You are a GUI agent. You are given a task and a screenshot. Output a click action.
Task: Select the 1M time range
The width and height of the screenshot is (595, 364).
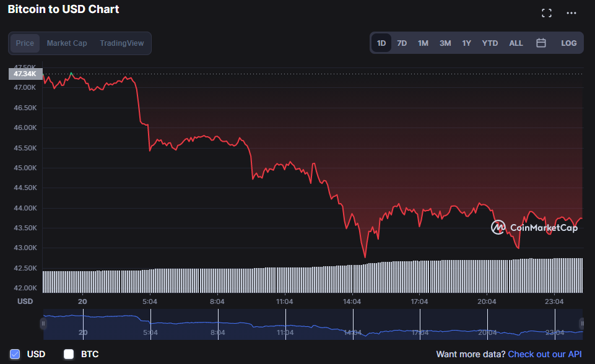423,43
